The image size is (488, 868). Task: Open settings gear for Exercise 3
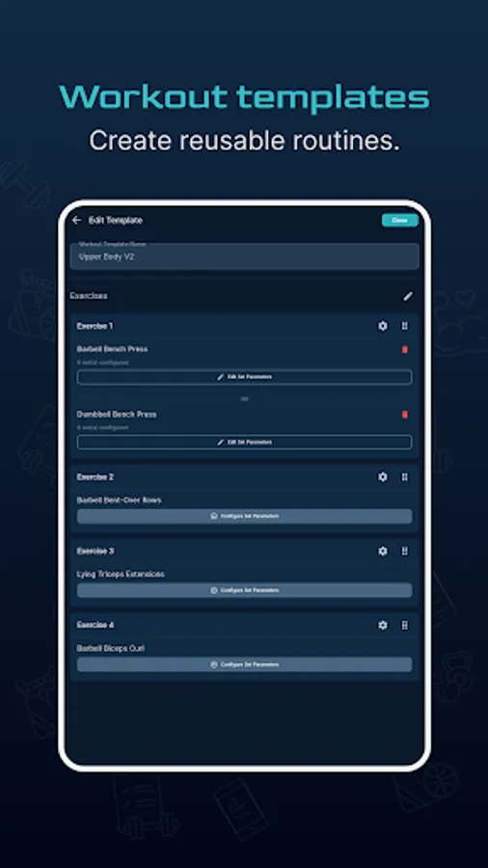tap(383, 551)
